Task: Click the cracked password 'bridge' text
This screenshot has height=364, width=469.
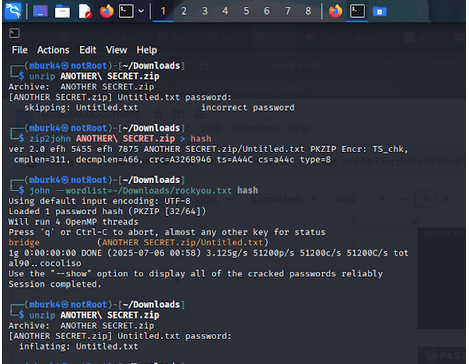Action: tap(24, 242)
